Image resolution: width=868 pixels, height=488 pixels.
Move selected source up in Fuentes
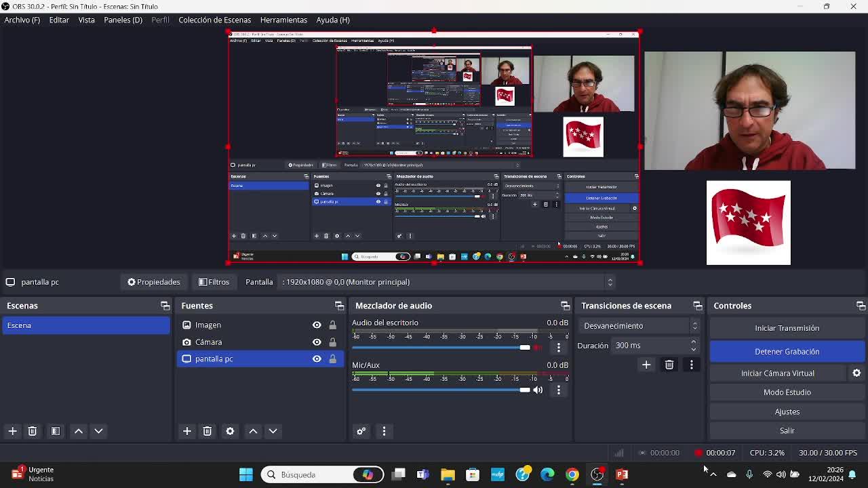pos(253,431)
